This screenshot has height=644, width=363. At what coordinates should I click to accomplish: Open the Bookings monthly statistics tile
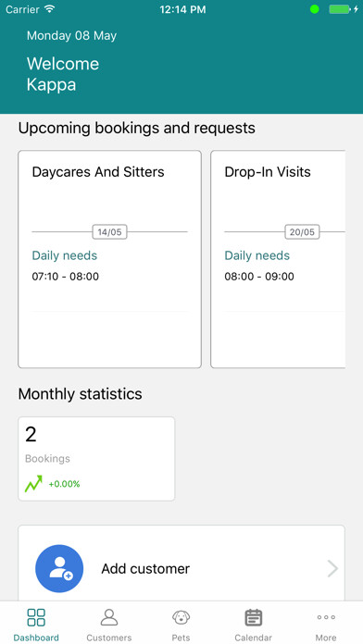pos(96,459)
